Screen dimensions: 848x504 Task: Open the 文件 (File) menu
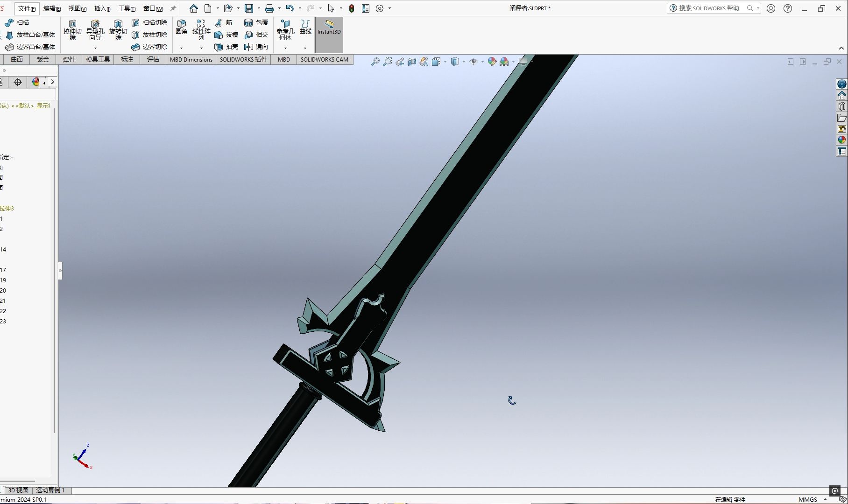(27, 8)
